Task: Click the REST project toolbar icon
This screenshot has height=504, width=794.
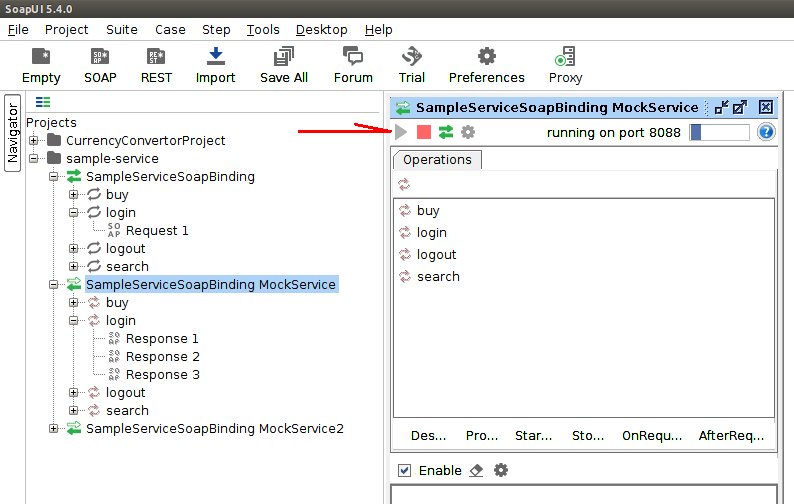Action: pyautogui.click(x=156, y=57)
